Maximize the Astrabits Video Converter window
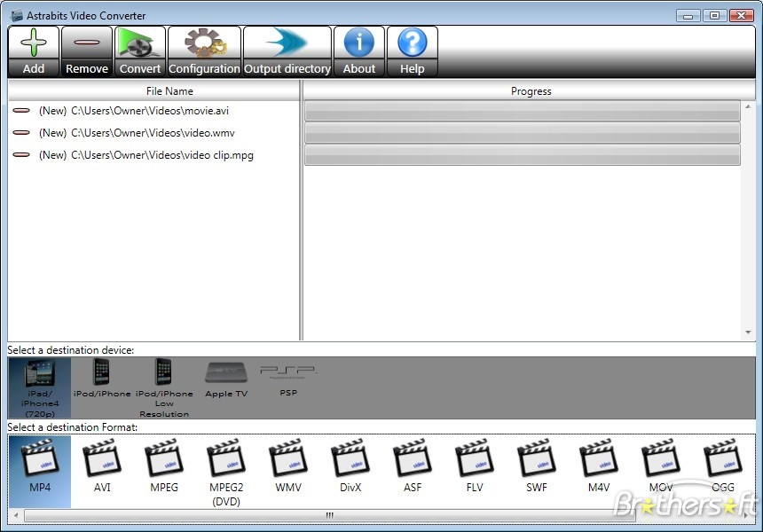This screenshot has height=532, width=763. point(714,16)
